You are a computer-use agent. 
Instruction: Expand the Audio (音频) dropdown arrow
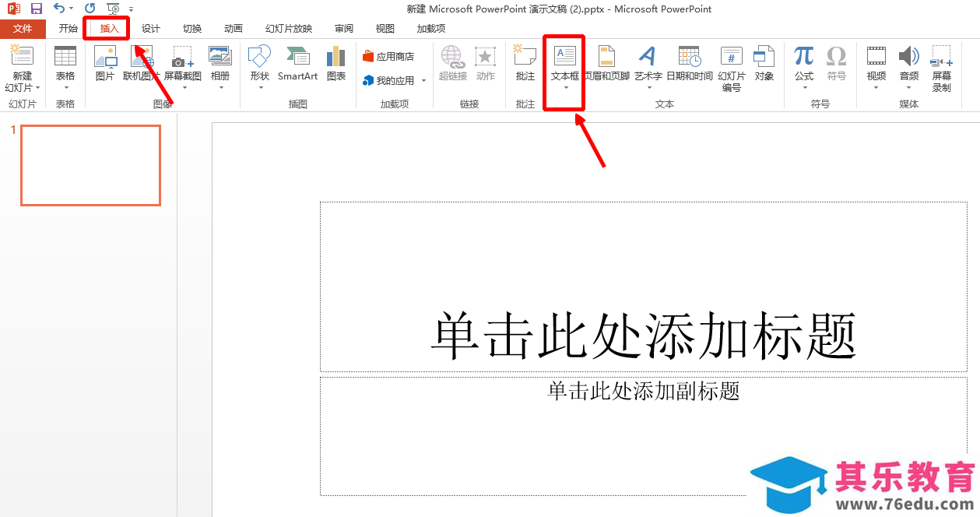pos(908,87)
